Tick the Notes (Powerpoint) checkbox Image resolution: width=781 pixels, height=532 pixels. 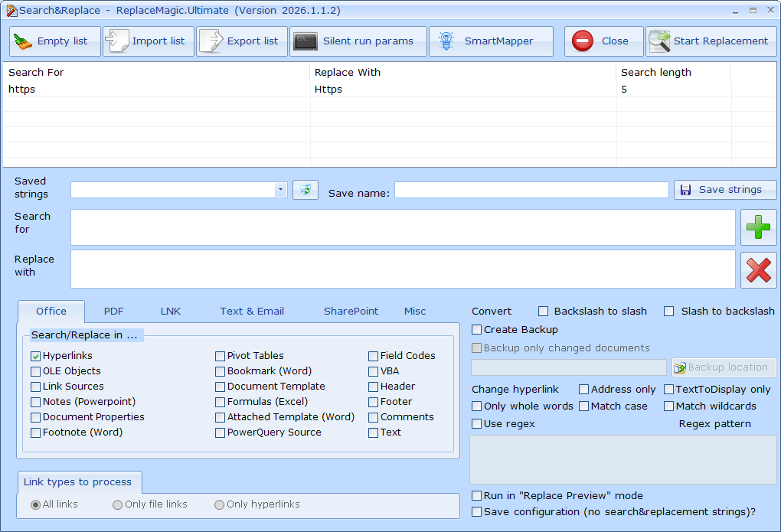pos(35,402)
